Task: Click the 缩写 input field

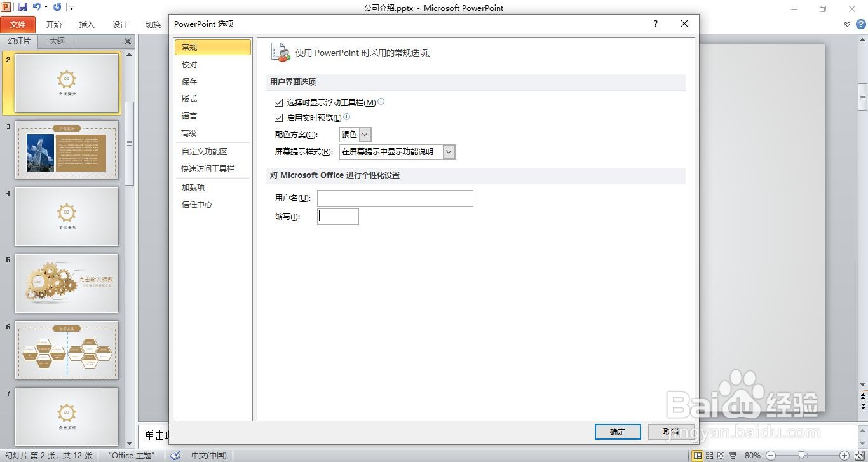Action: (x=338, y=217)
